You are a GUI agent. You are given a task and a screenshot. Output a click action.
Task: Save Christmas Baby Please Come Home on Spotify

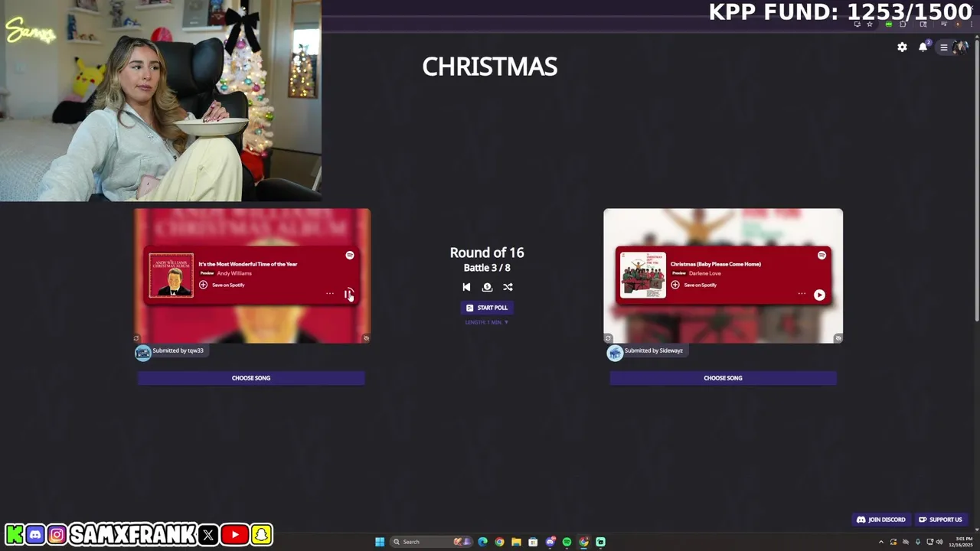point(694,285)
